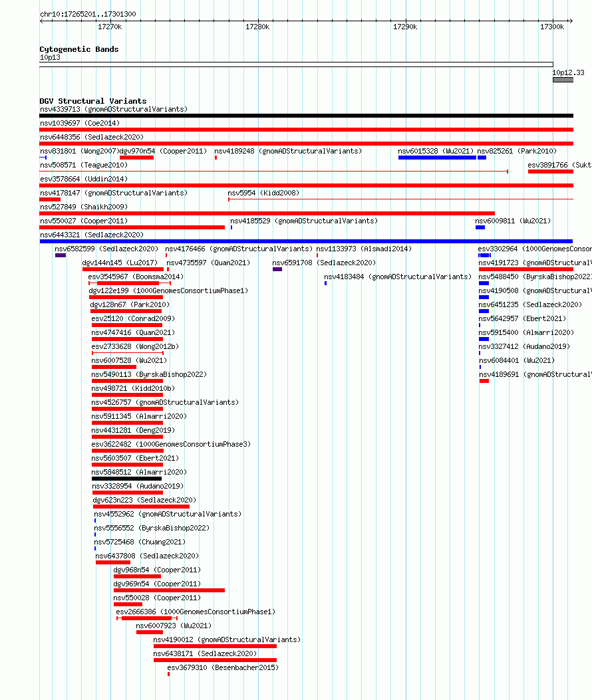This screenshot has height=700, width=592.
Task: Select nsv6007923 (Wu2021) label
Action: tap(174, 626)
